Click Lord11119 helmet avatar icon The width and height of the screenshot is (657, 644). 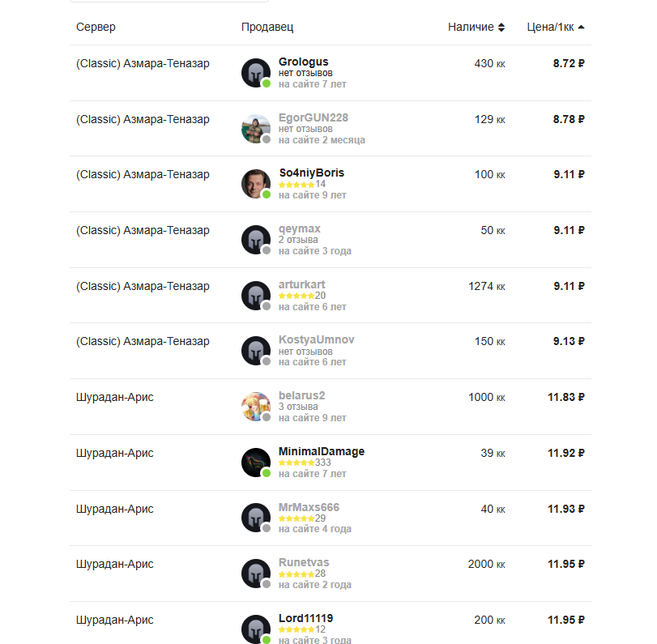tap(255, 629)
